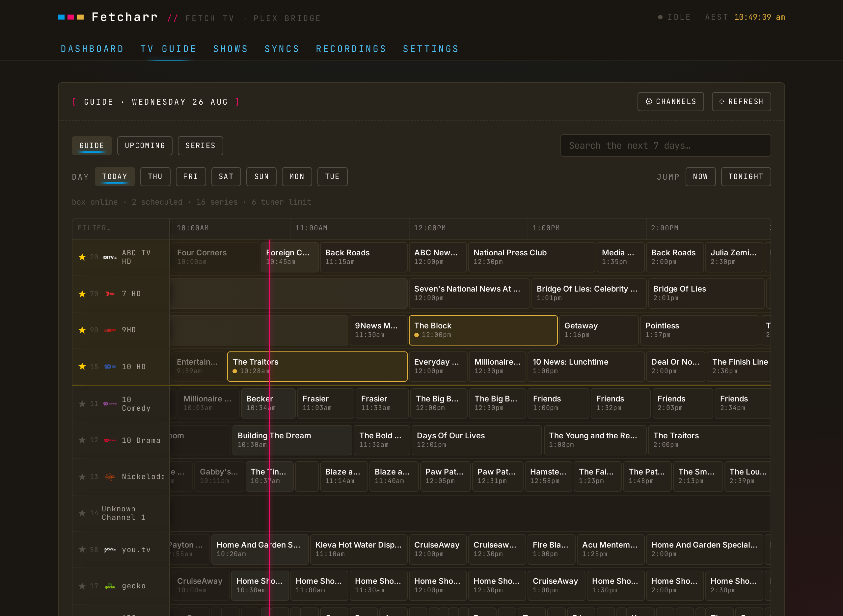The image size is (843, 616).
Task: Star the Unknown Channel 1 row
Action: point(82,513)
